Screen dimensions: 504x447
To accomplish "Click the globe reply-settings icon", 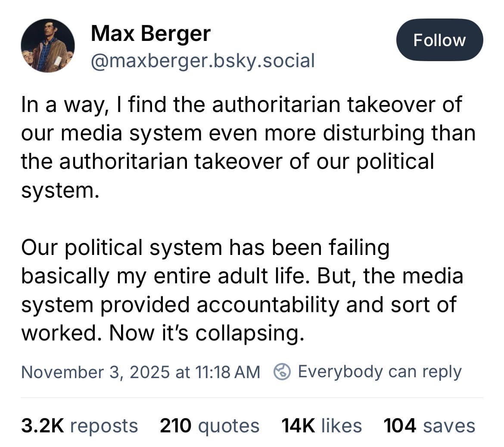I will pyautogui.click(x=282, y=372).
